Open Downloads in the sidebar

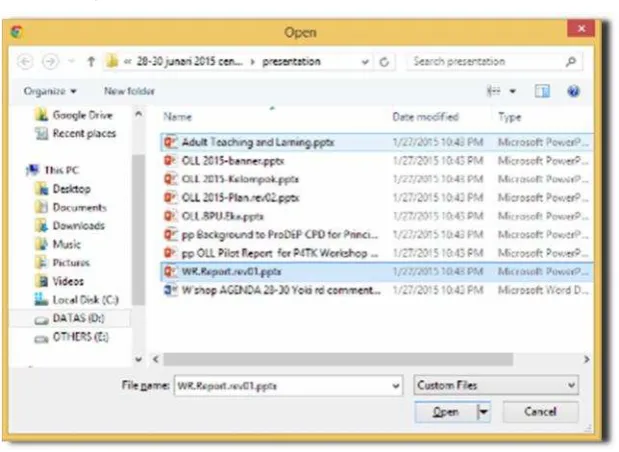[70, 226]
